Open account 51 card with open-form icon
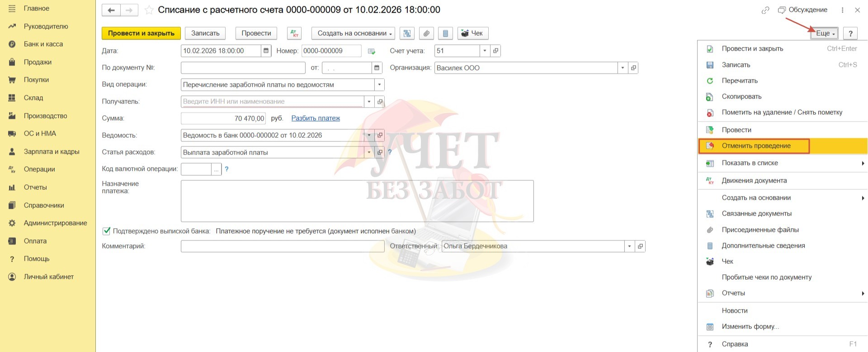The width and height of the screenshot is (868, 352). pyautogui.click(x=495, y=51)
